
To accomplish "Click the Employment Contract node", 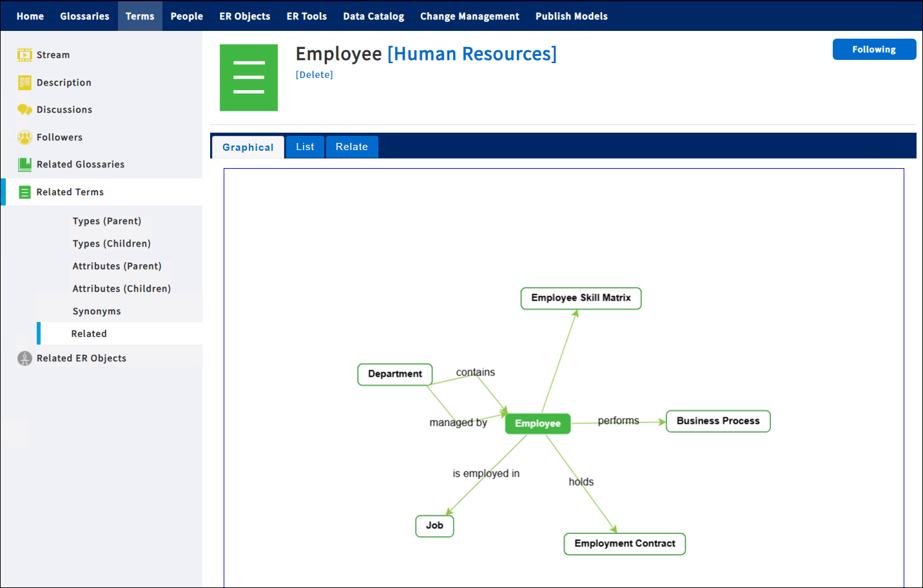I will coord(625,544).
